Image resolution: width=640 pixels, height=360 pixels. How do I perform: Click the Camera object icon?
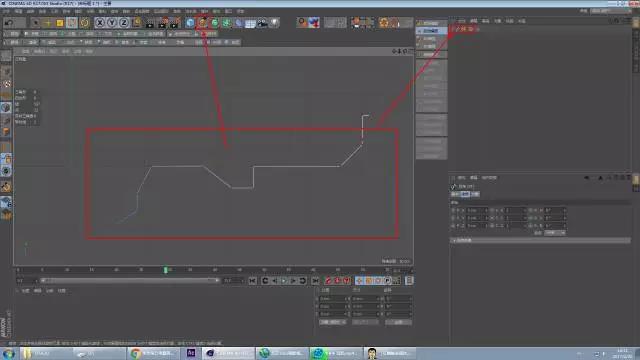pyautogui.click(x=262, y=23)
